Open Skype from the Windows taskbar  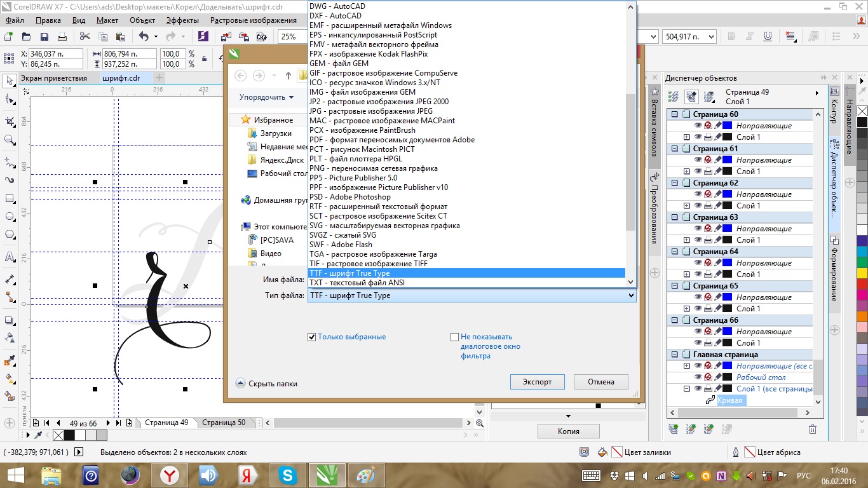(288, 475)
